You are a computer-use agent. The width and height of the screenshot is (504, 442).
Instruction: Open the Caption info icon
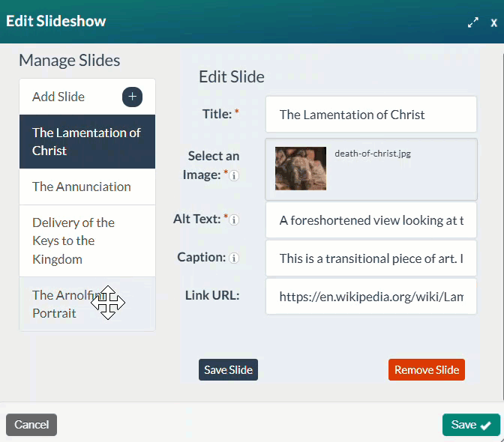234,258
